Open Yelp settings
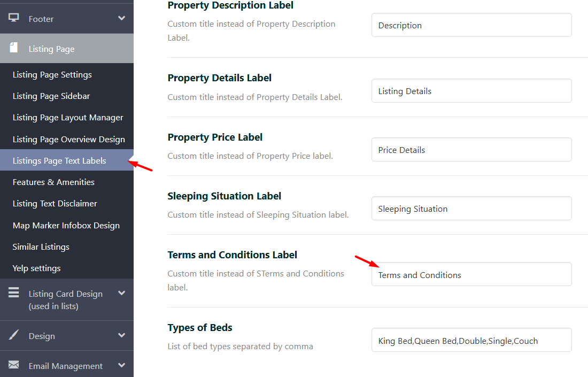 [x=37, y=268]
